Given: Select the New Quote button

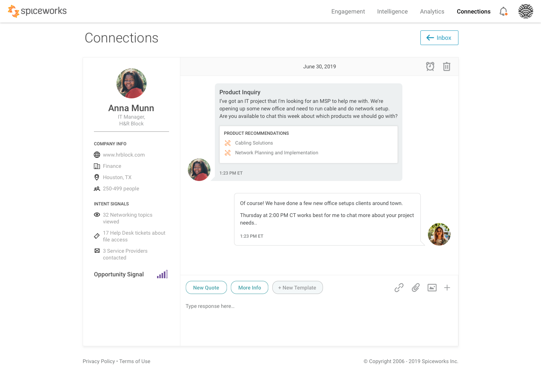Looking at the screenshot, I should 206,288.
